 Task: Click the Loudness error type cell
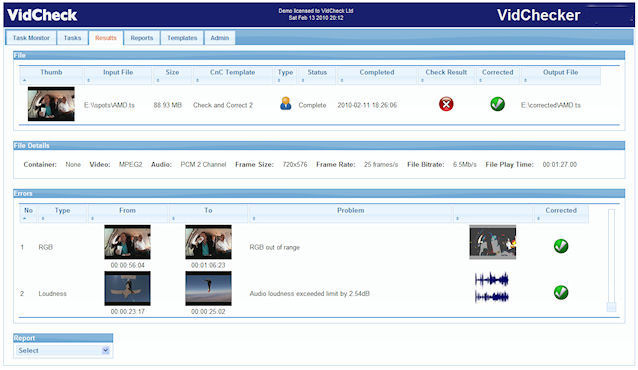click(52, 293)
